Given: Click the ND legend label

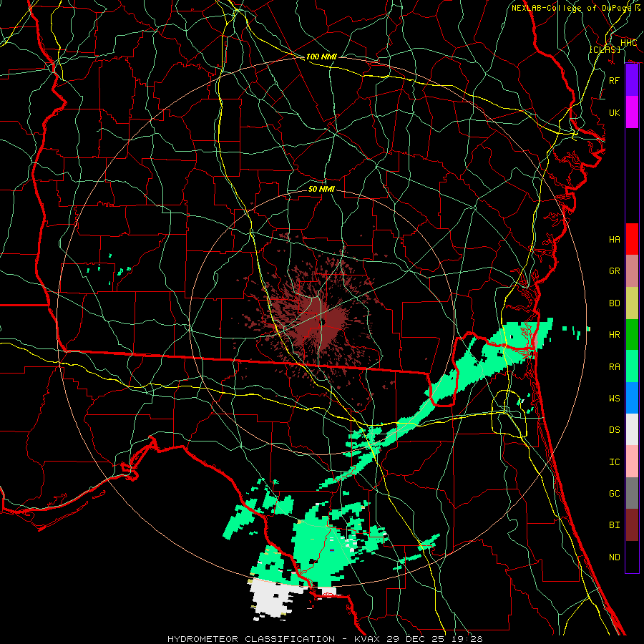Looking at the screenshot, I should pyautogui.click(x=614, y=557).
